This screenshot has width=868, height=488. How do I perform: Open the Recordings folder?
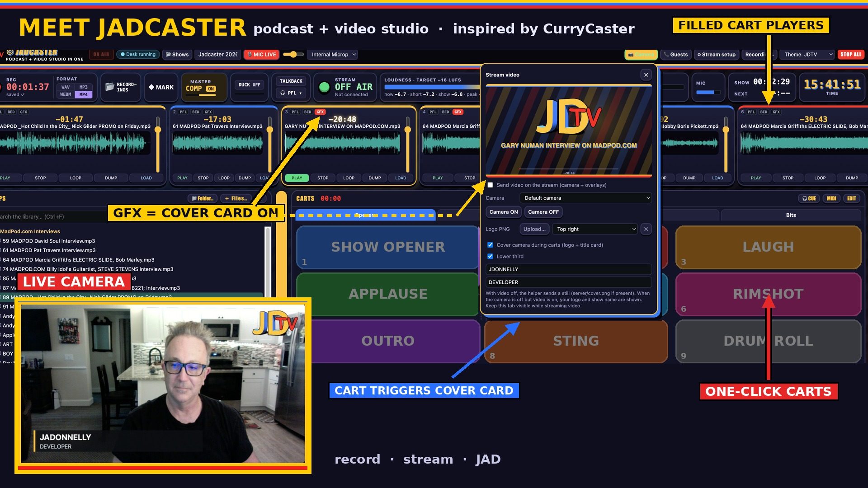(121, 87)
